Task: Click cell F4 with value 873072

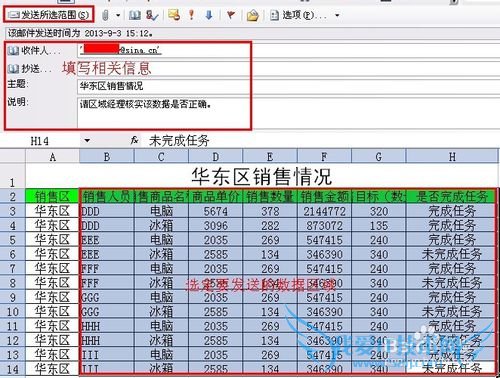Action: point(324,226)
